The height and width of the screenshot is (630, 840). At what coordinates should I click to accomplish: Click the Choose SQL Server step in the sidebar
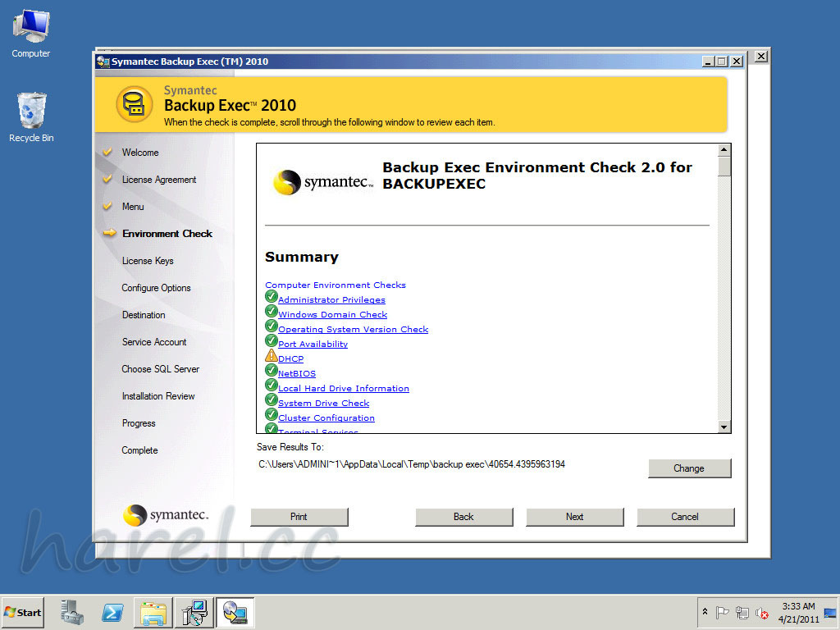[160, 369]
